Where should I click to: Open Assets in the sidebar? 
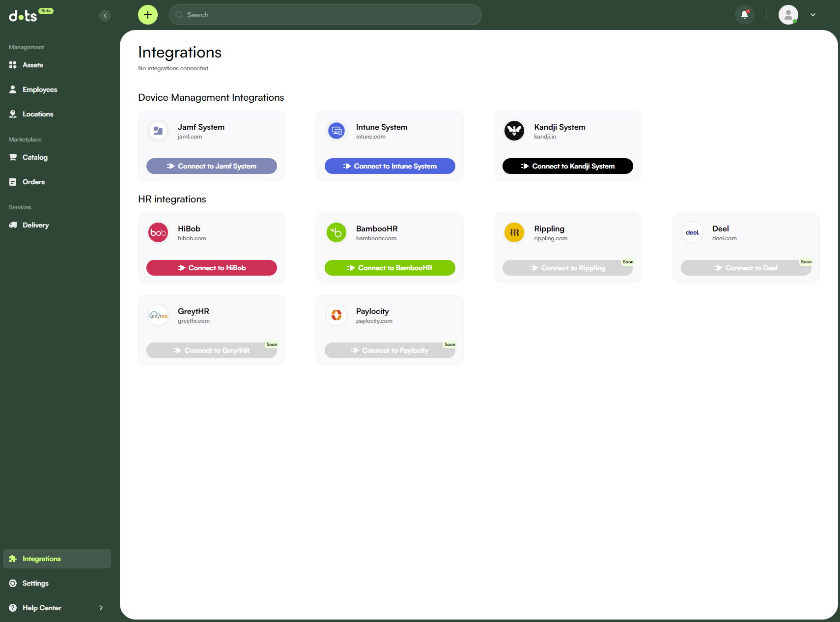coord(32,65)
